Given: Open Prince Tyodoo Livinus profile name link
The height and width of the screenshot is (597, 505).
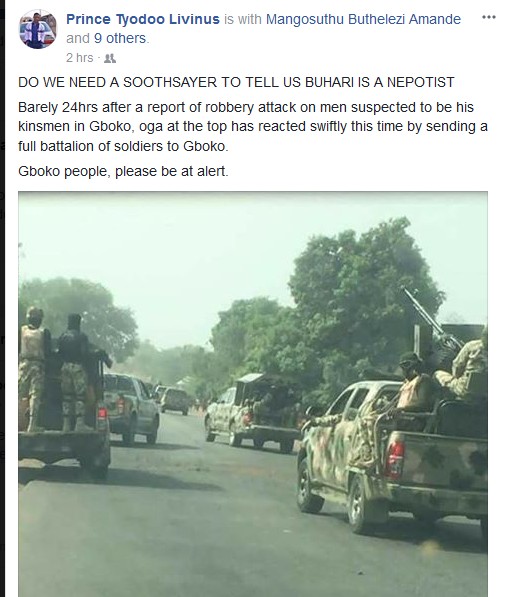Looking at the screenshot, I should pos(143,19).
